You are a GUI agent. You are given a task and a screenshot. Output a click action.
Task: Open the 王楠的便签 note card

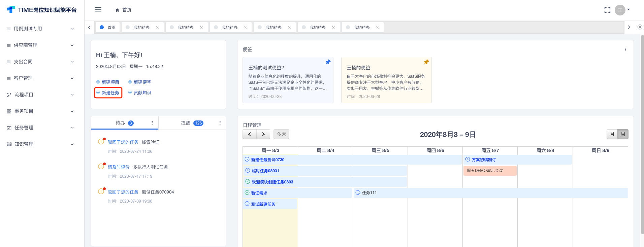(x=386, y=80)
